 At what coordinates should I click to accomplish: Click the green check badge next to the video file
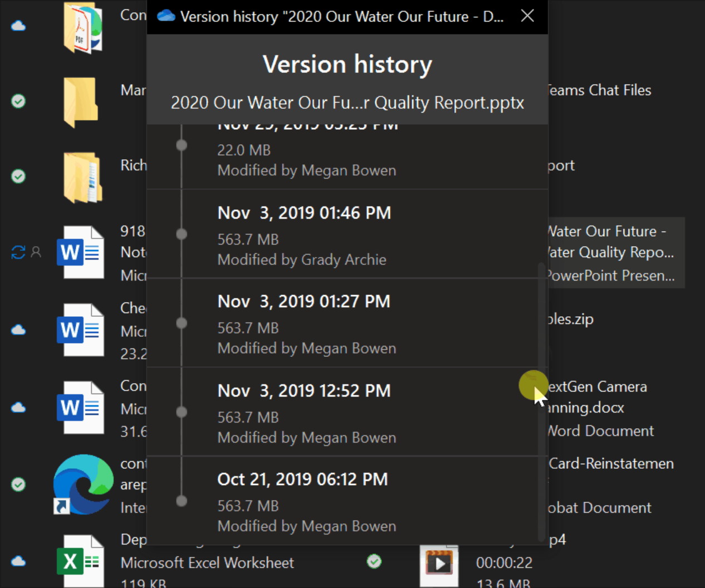(374, 562)
